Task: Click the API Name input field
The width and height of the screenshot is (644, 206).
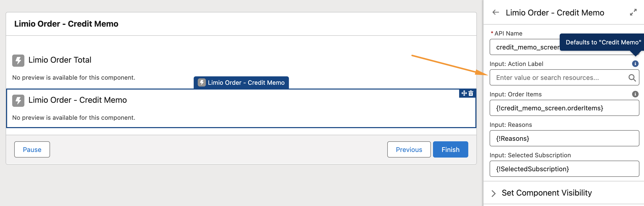Action: click(523, 47)
